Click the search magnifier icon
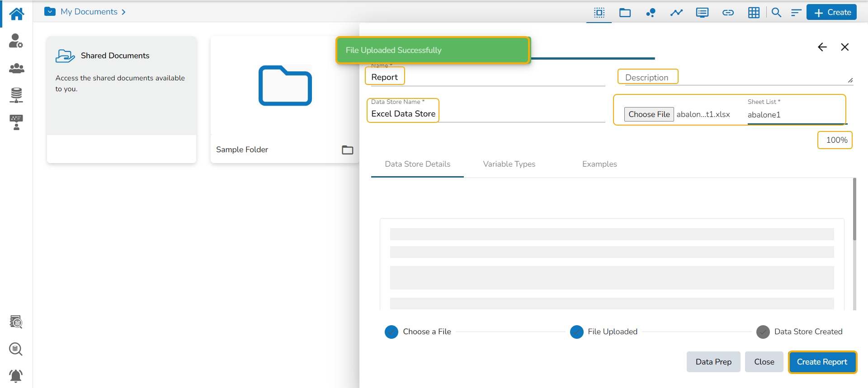Image resolution: width=868 pixels, height=388 pixels. click(x=776, y=13)
